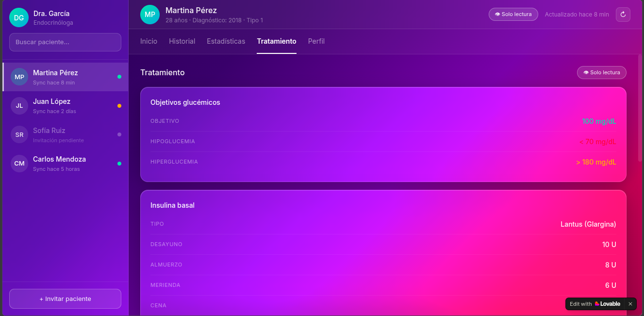Click the > 180 mg/dL hiperglucemia value
The width and height of the screenshot is (644, 316).
pyautogui.click(x=596, y=162)
